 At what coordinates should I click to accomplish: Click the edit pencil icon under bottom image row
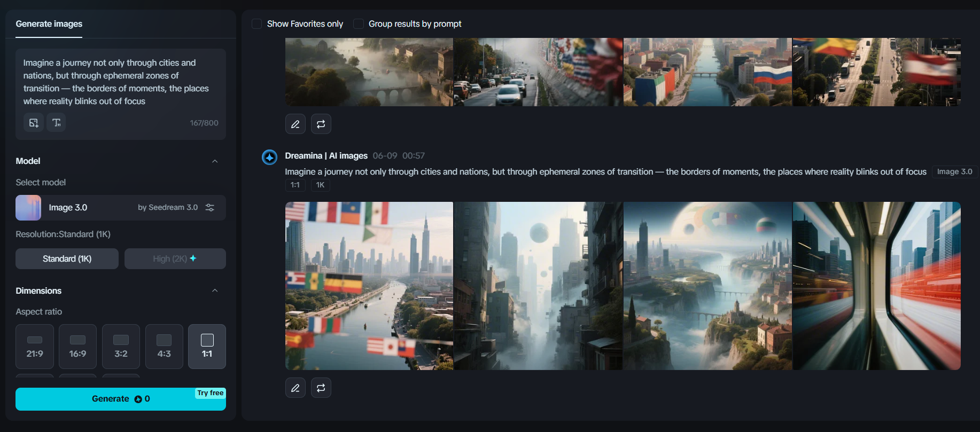point(295,388)
